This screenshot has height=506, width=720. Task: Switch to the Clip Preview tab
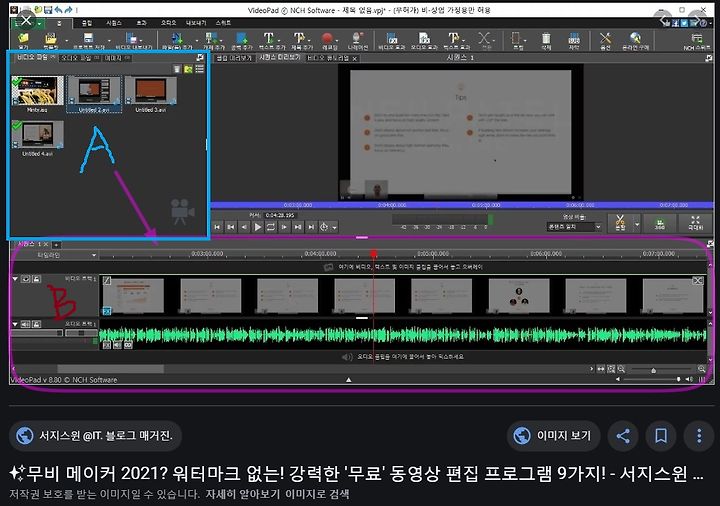(x=234, y=58)
